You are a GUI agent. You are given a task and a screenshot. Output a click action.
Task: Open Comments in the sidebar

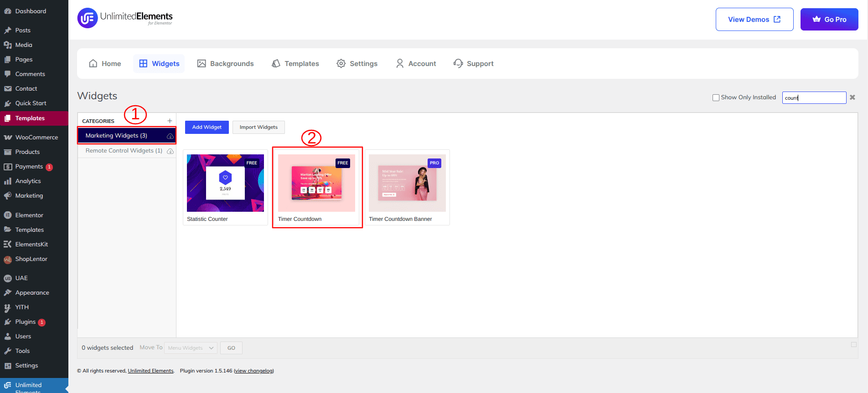[34, 74]
